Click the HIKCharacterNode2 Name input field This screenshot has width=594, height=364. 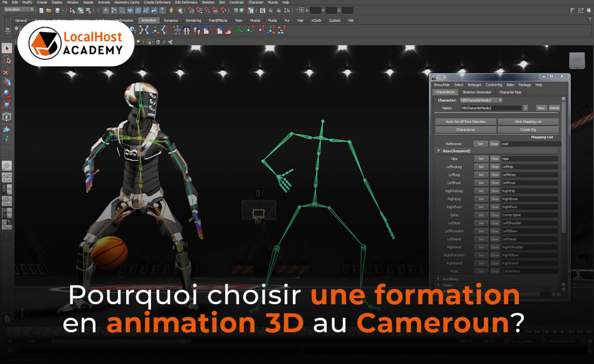click(x=491, y=108)
